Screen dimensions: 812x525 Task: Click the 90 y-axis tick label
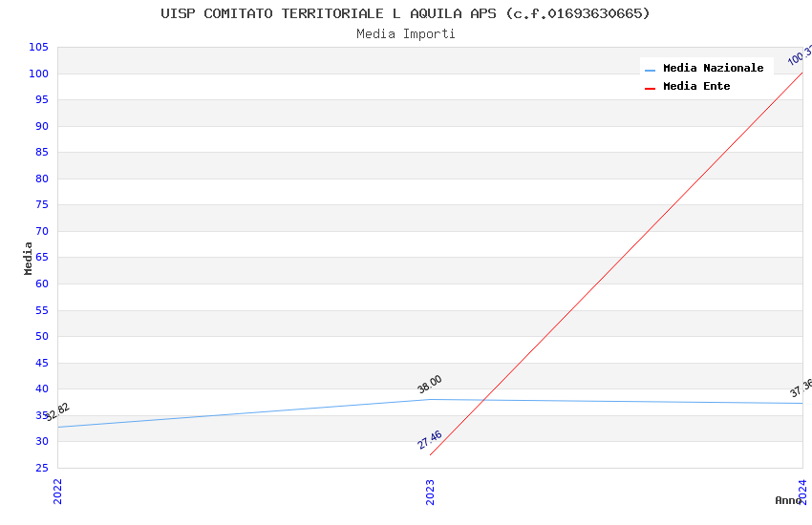coord(42,126)
